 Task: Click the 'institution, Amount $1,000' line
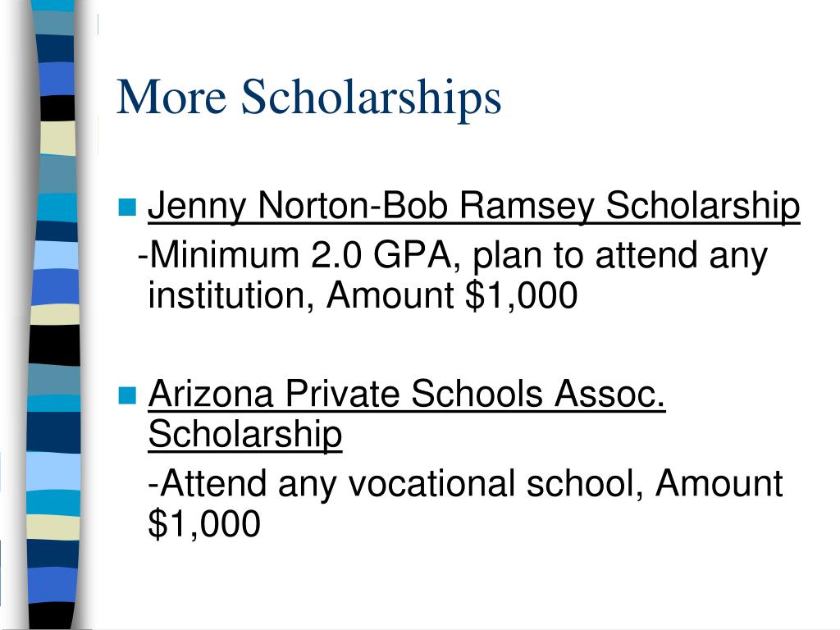coord(363,295)
